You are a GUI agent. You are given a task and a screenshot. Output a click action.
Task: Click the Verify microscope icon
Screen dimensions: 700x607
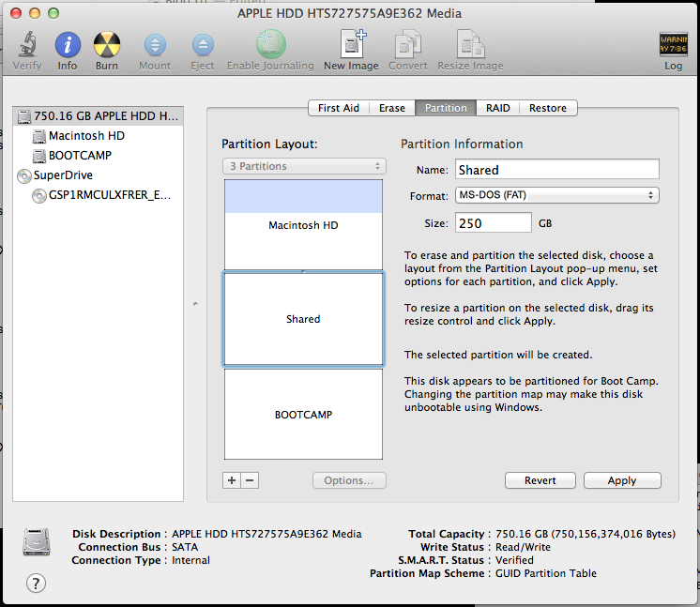click(x=27, y=45)
